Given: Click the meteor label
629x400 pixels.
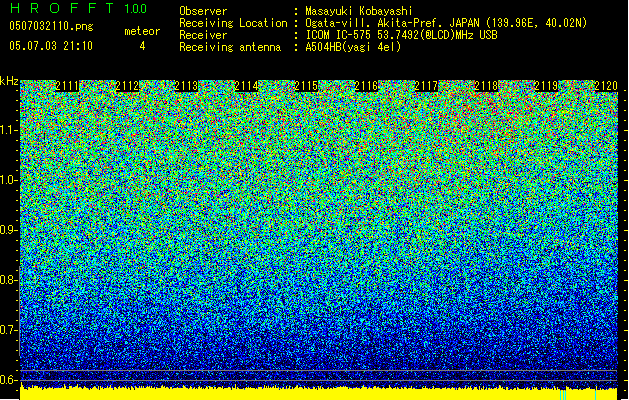Looking at the screenshot, I should tap(142, 31).
